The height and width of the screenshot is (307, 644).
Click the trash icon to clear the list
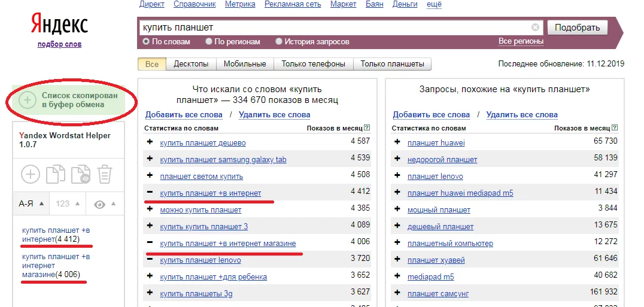click(105, 174)
